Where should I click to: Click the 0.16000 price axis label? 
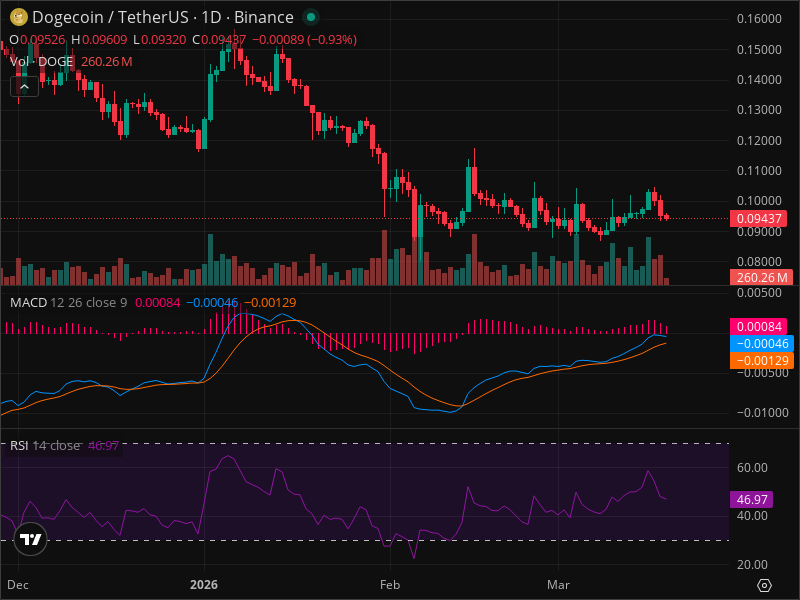point(759,19)
